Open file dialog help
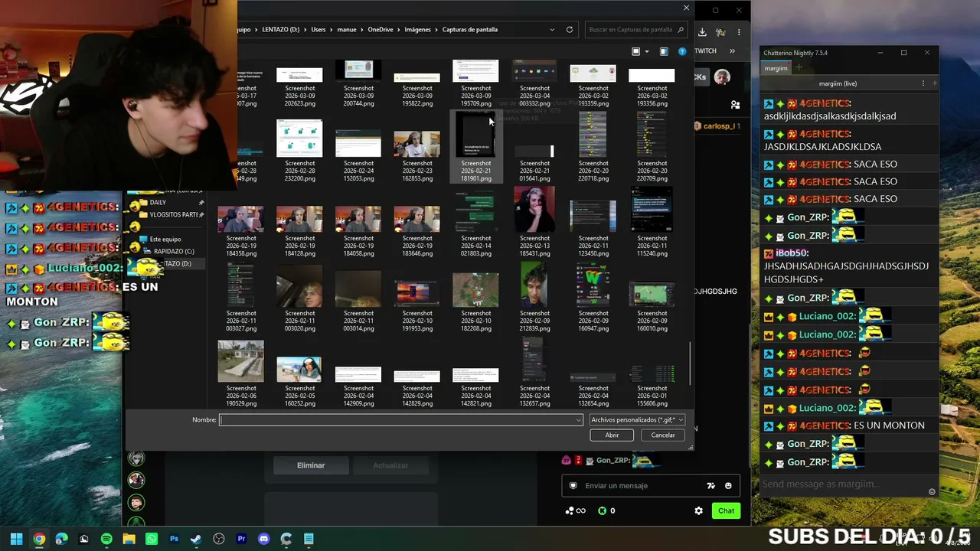 pyautogui.click(x=682, y=51)
